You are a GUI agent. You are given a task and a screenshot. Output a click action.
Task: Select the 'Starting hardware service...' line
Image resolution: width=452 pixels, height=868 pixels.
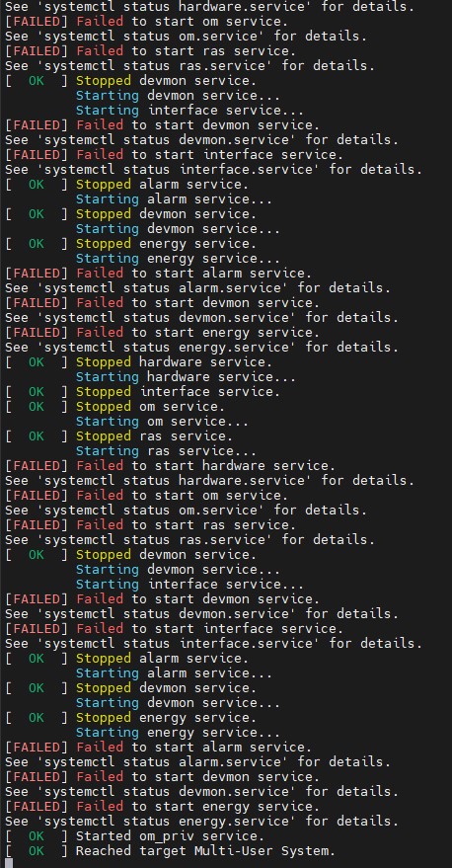[x=186, y=377]
